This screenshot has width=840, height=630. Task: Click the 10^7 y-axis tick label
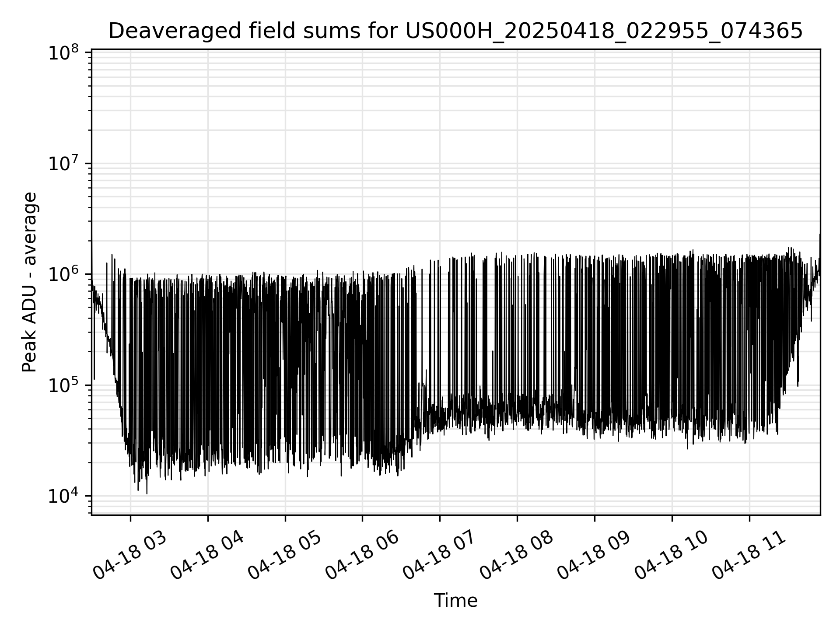point(63,164)
